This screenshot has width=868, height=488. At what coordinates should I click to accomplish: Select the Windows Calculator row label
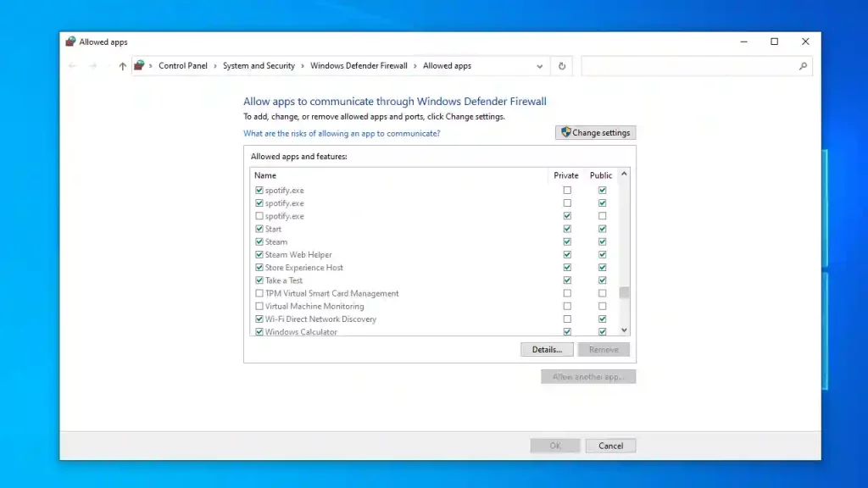pos(301,332)
